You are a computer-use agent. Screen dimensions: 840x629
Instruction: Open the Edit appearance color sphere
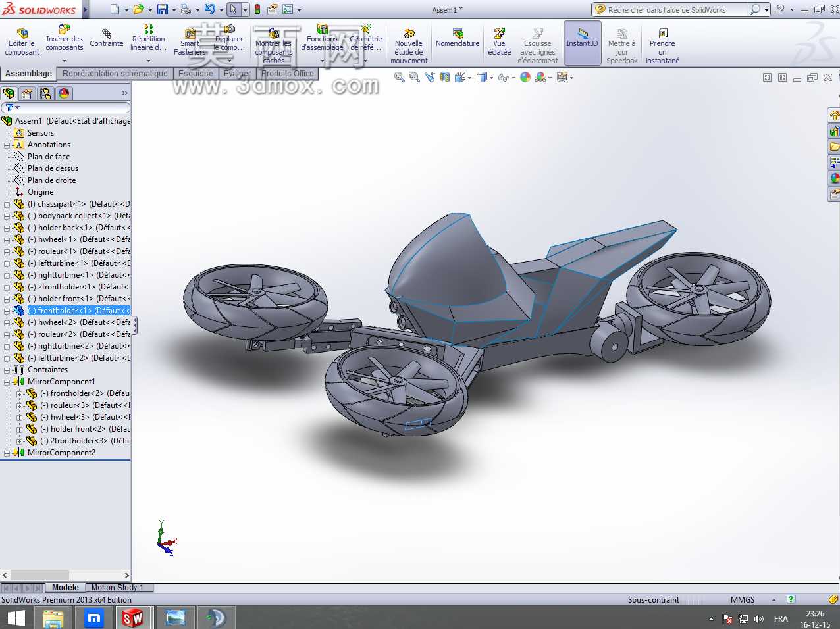click(525, 77)
